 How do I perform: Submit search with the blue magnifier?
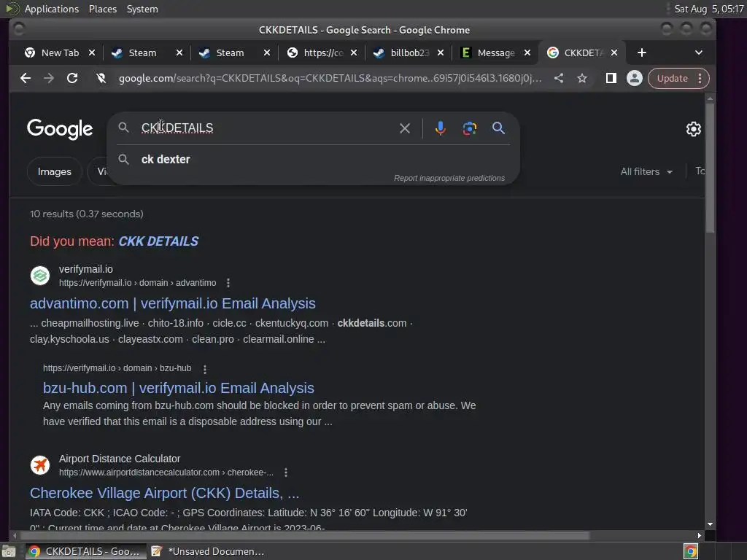498,128
